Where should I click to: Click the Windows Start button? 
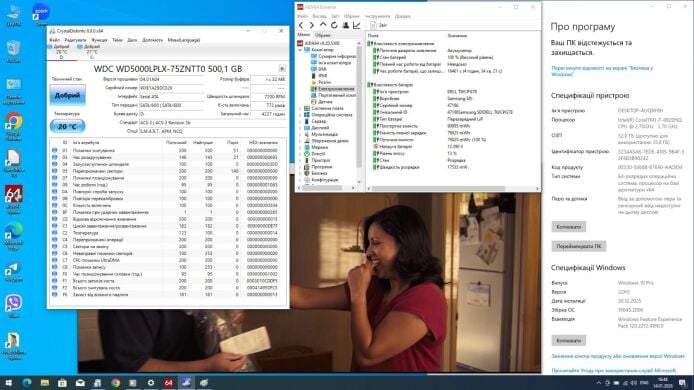tap(8, 382)
